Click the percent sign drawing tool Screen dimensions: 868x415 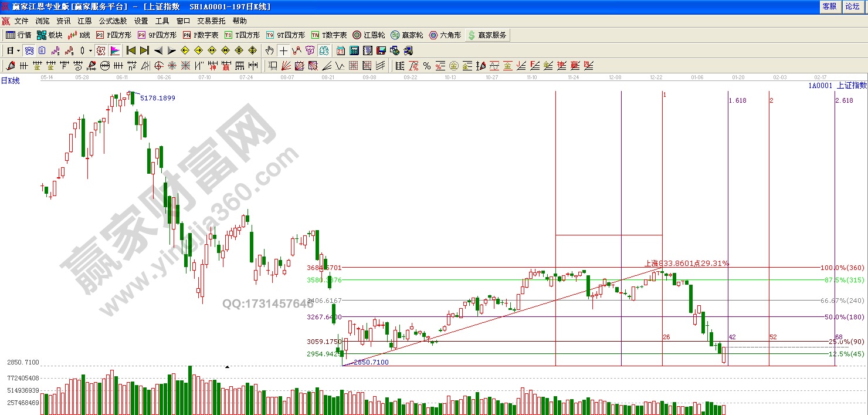click(426, 66)
